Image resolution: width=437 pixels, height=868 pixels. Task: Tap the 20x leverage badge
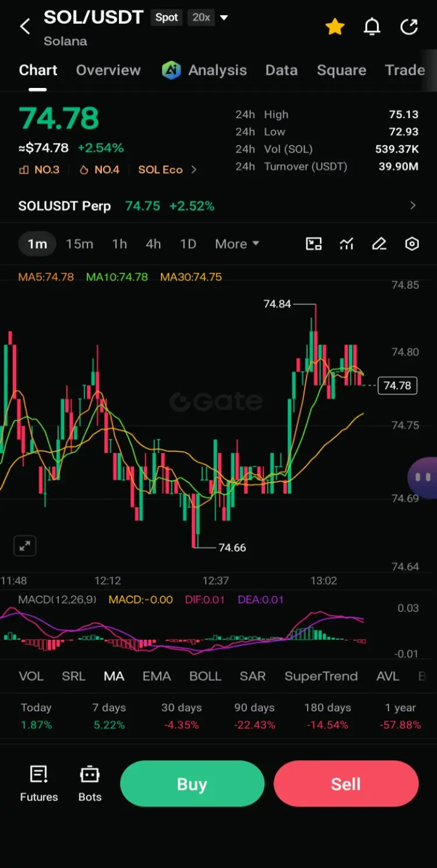click(x=201, y=17)
